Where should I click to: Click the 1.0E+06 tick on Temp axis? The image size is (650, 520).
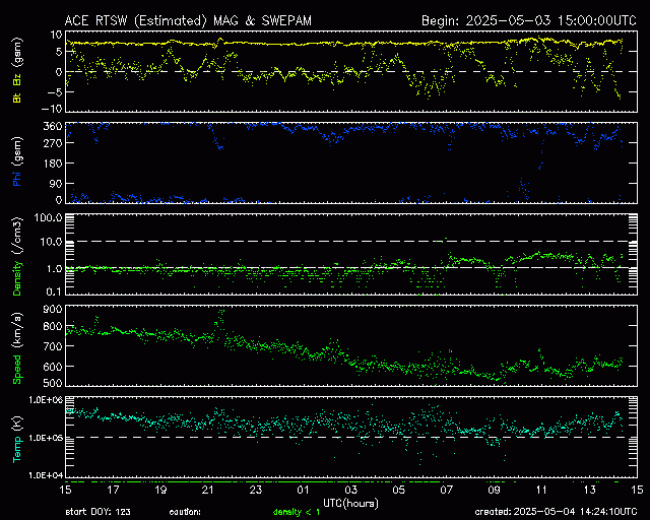46,400
